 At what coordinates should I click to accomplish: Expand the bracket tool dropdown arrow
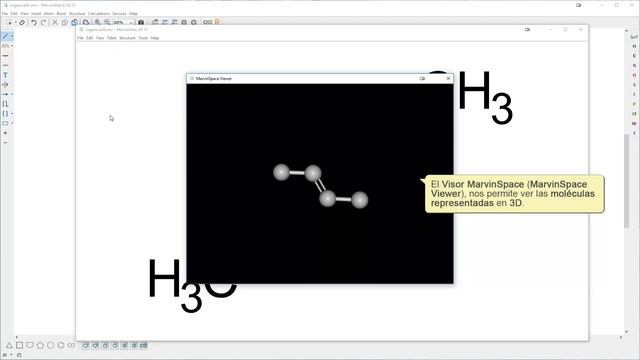(12, 114)
